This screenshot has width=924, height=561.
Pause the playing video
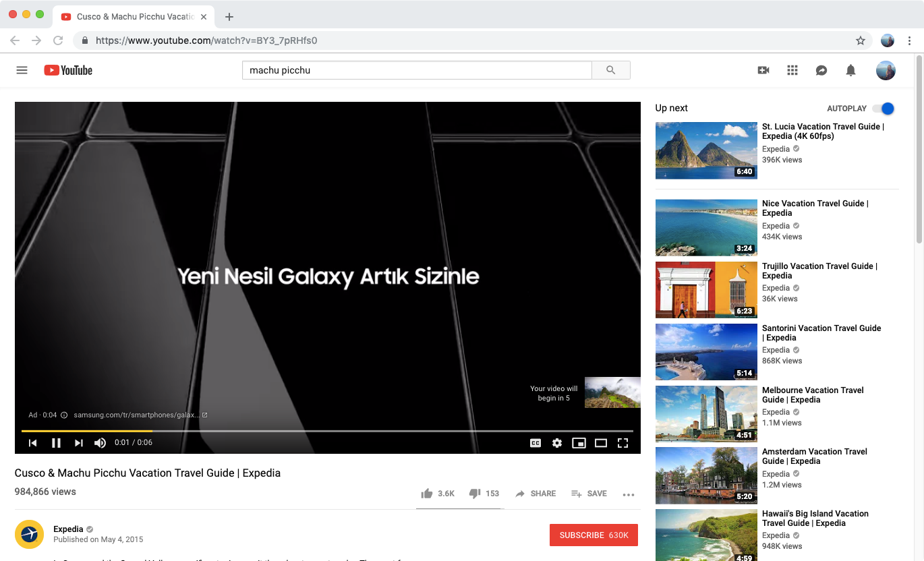(x=56, y=443)
